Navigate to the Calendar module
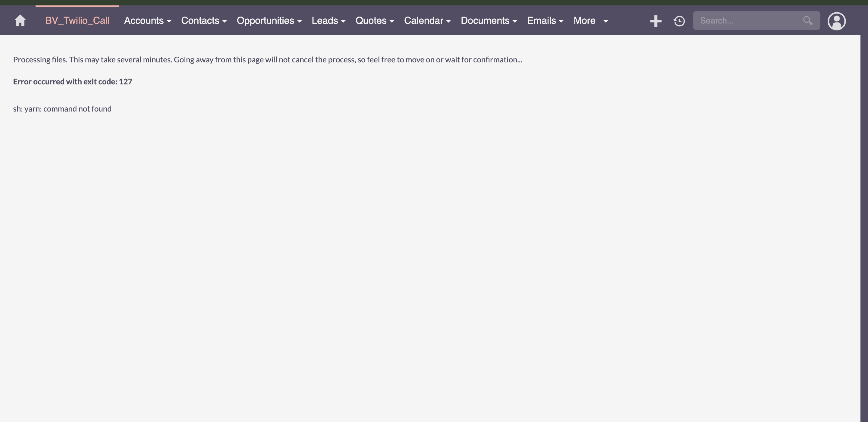868x422 pixels. pyautogui.click(x=423, y=20)
